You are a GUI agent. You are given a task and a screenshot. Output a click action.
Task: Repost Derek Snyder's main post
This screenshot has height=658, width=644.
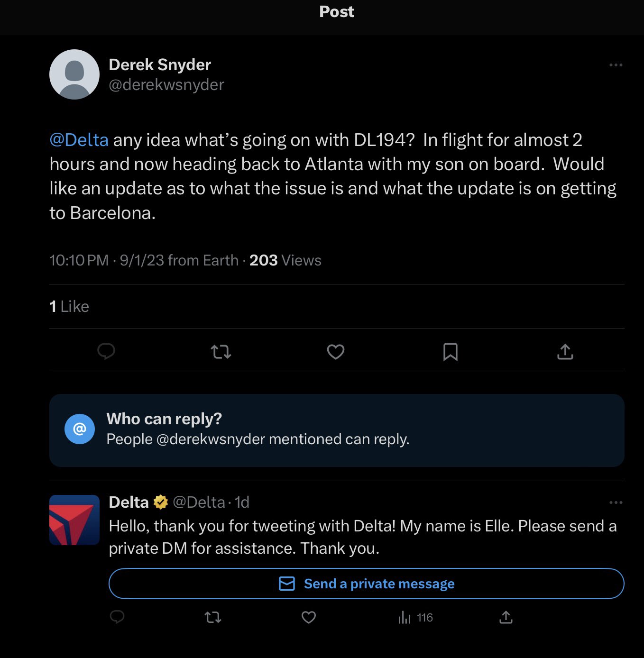point(221,352)
